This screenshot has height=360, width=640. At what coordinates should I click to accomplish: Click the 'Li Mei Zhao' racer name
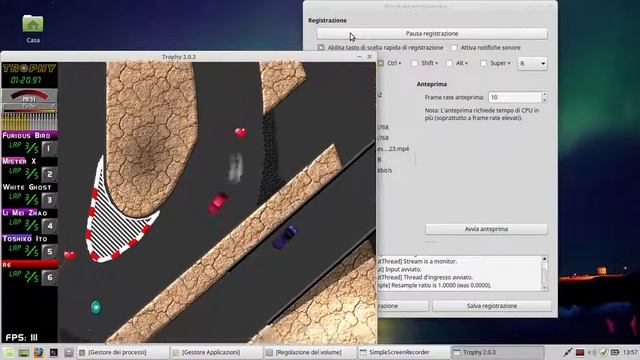(25, 213)
